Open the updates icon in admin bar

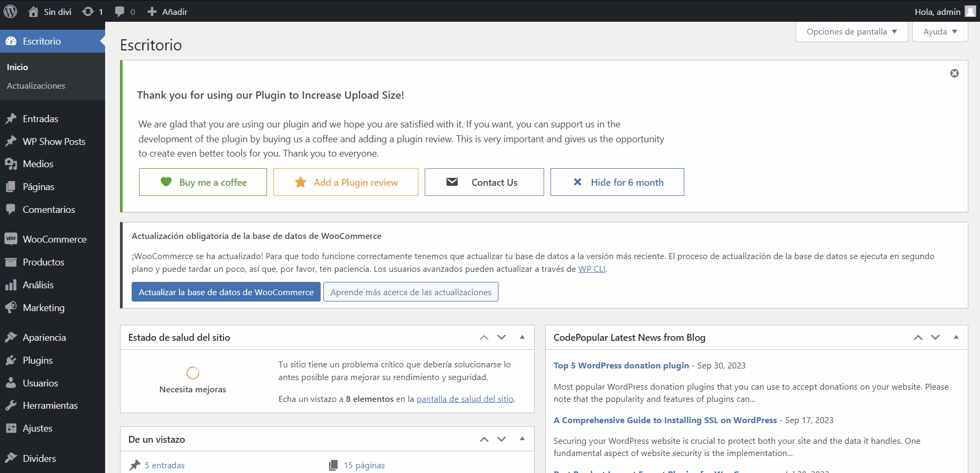pyautogui.click(x=88, y=11)
